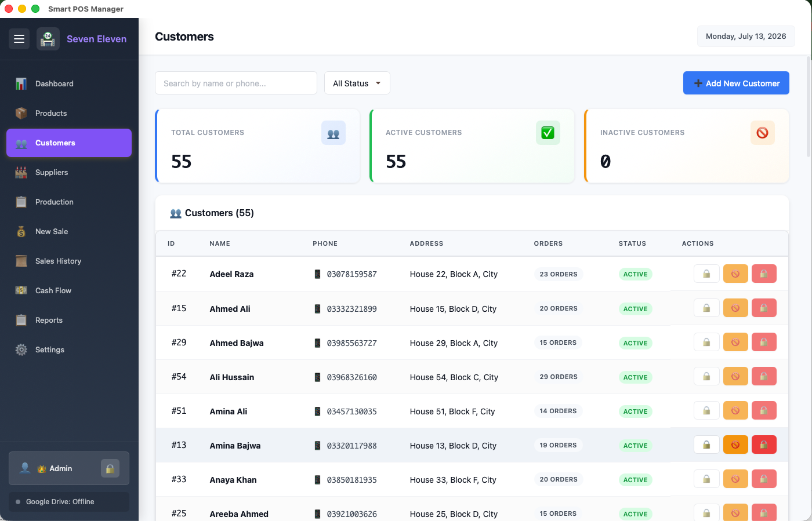Click red lock button for Ahmed Ali
The image size is (812, 521).
tap(764, 308)
